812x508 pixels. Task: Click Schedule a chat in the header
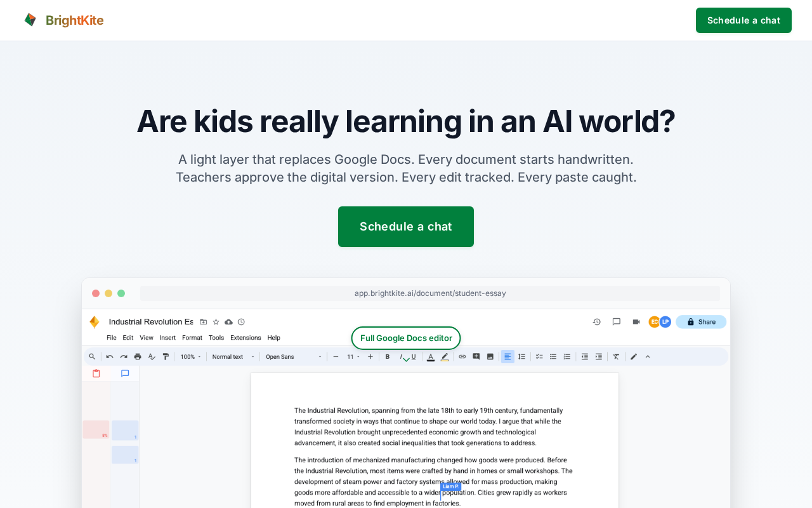click(x=743, y=20)
